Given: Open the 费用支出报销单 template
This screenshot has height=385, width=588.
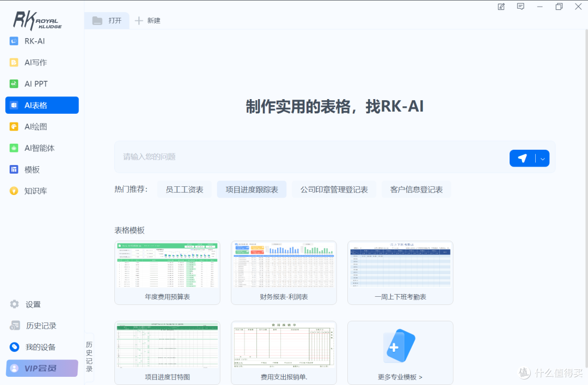Looking at the screenshot, I should point(284,353).
